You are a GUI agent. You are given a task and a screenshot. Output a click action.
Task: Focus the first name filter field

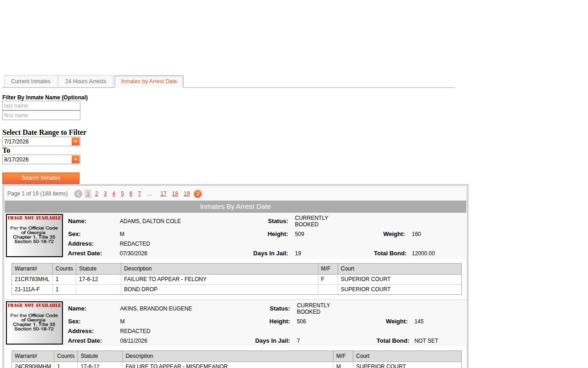pos(41,115)
